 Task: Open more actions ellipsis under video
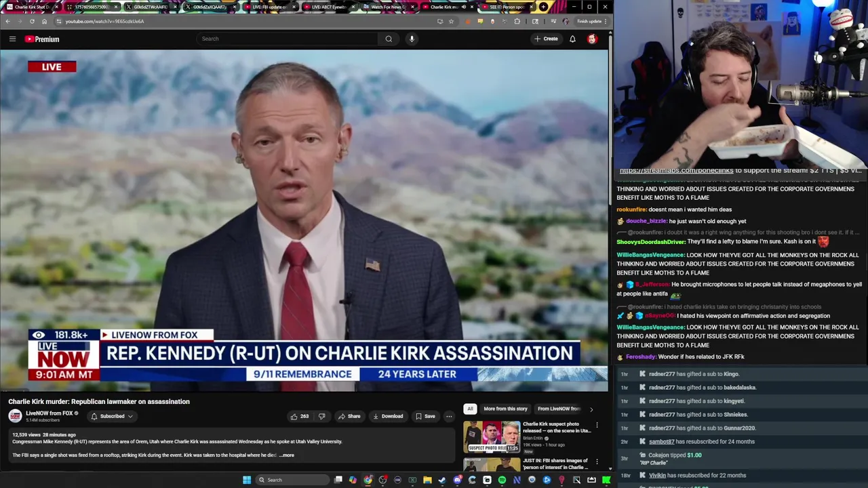tap(449, 416)
